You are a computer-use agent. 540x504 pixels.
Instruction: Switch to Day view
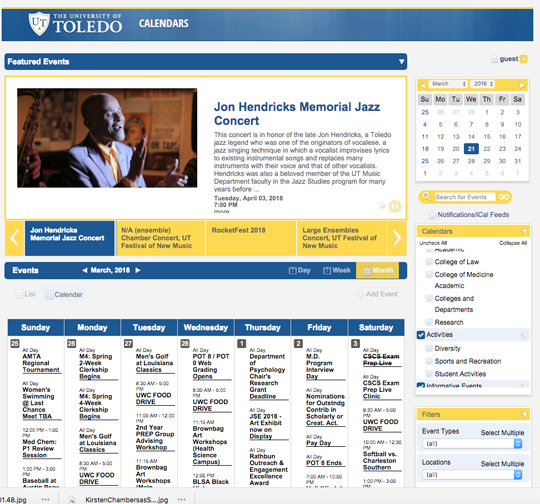tap(300, 270)
